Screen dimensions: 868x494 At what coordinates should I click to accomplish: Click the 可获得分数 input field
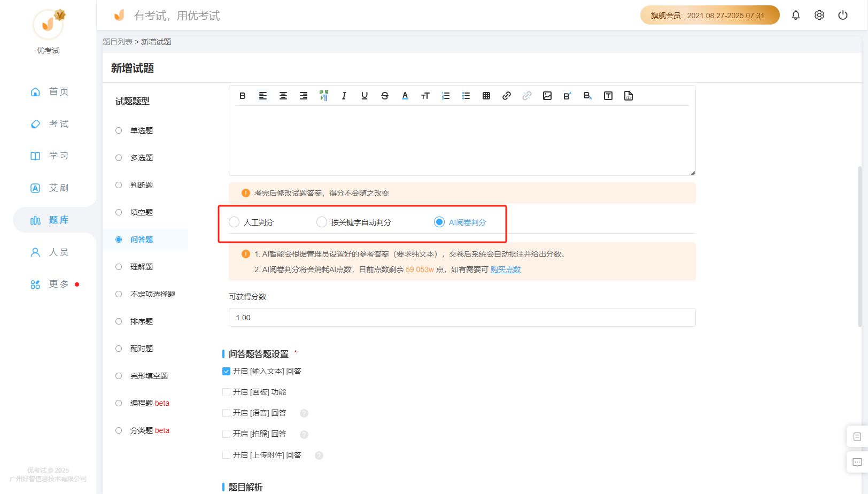click(x=462, y=318)
